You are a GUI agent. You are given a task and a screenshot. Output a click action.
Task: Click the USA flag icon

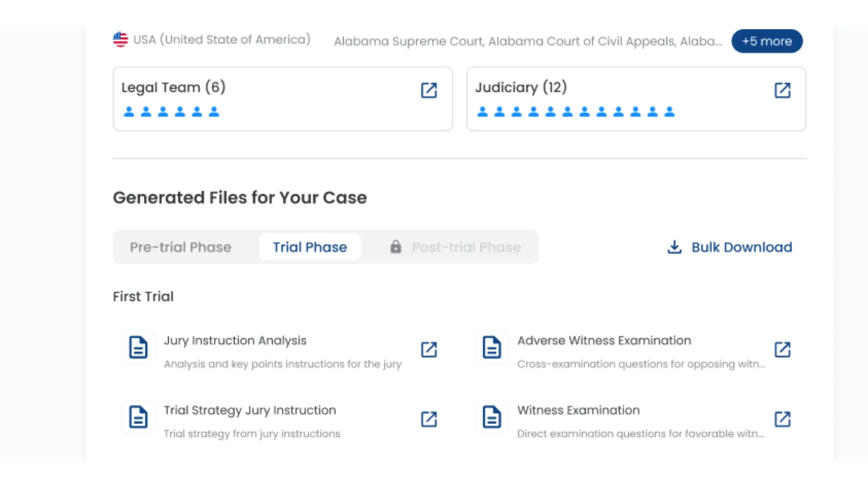[x=120, y=39]
